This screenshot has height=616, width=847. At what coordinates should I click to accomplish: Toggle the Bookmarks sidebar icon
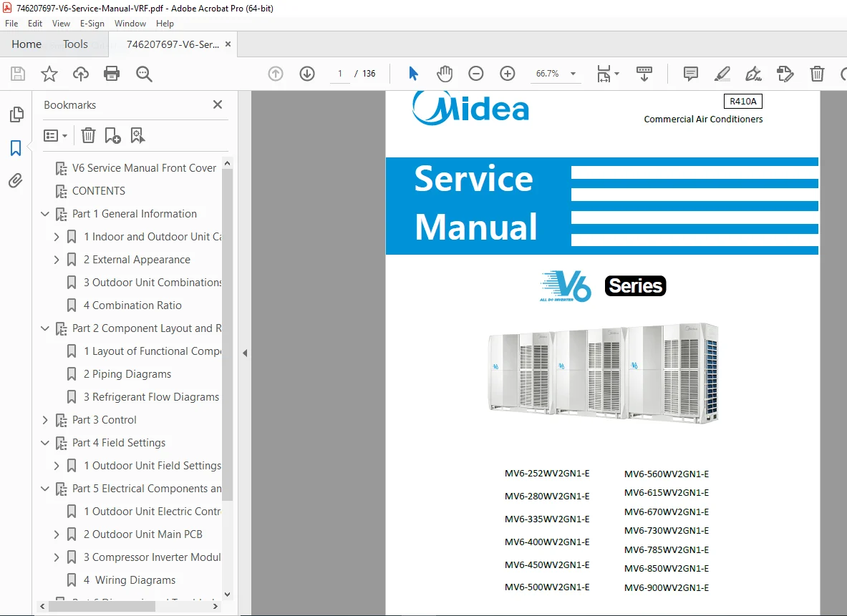tap(16, 148)
